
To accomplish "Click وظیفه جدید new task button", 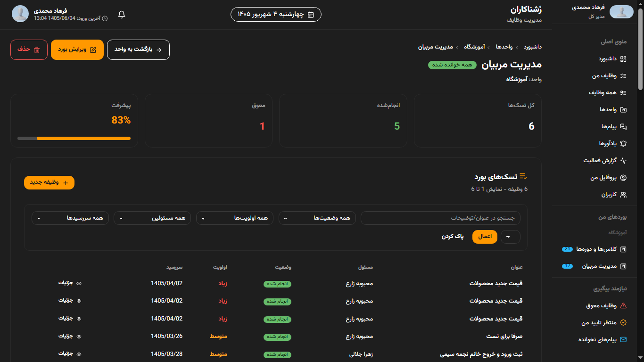I will [x=49, y=182].
